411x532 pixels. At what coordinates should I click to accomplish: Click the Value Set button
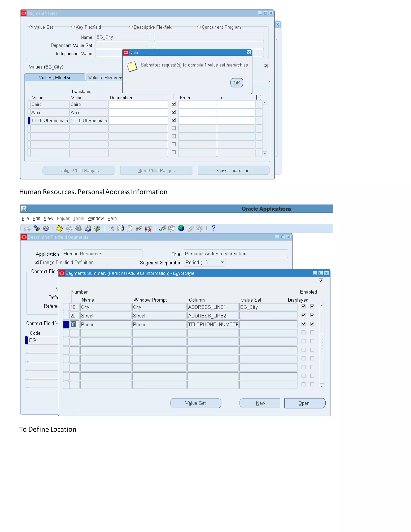tap(195, 403)
